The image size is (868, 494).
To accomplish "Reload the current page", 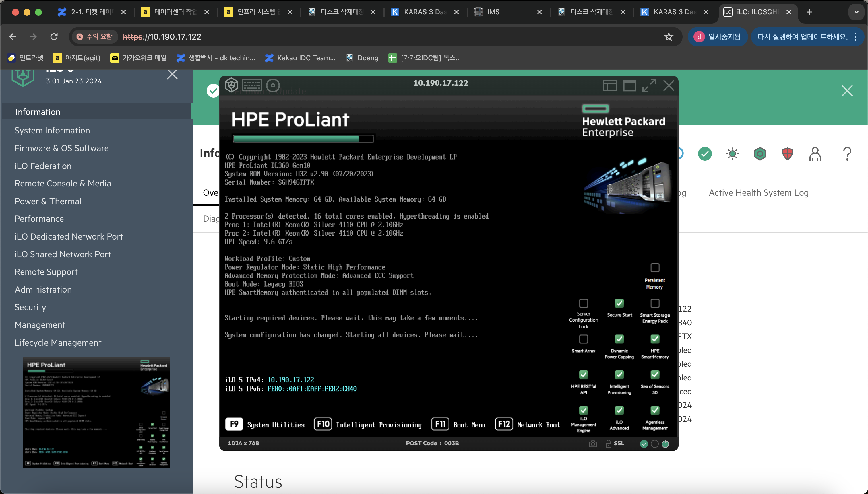I will pos(54,37).
